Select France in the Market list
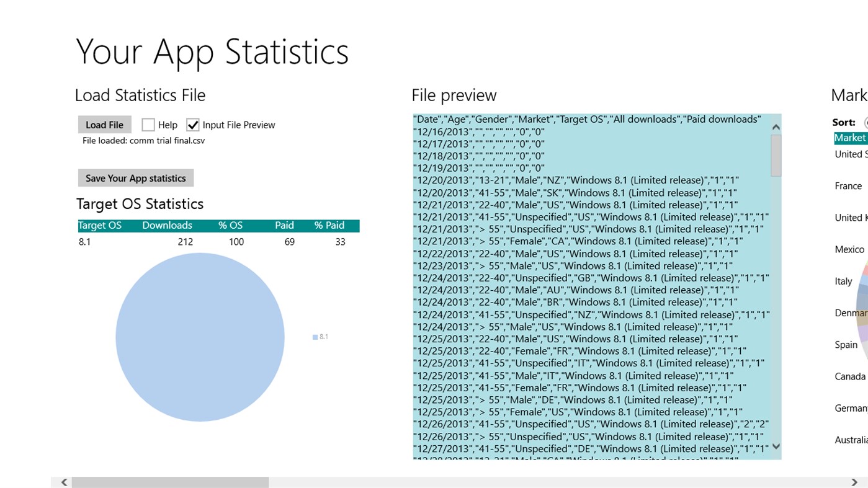The image size is (868, 488). (x=848, y=185)
